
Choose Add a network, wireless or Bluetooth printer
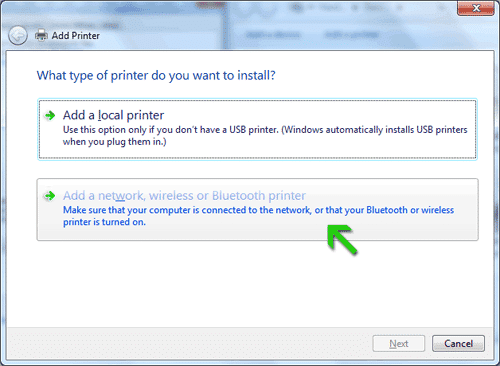coord(257,209)
